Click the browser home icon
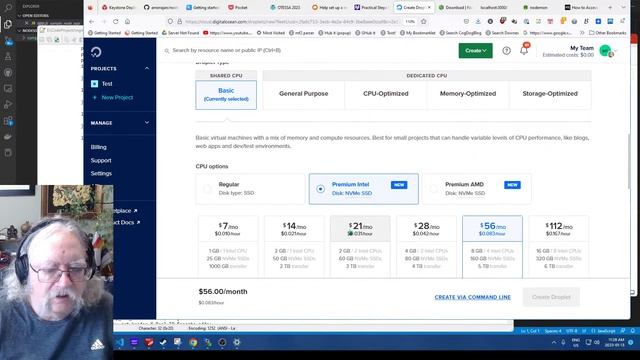Viewport: 640px width, 360px height. (127, 21)
